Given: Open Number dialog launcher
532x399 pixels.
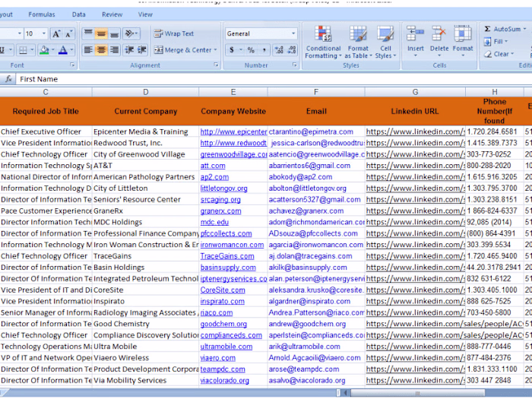Looking at the screenshot, I should tap(295, 65).
